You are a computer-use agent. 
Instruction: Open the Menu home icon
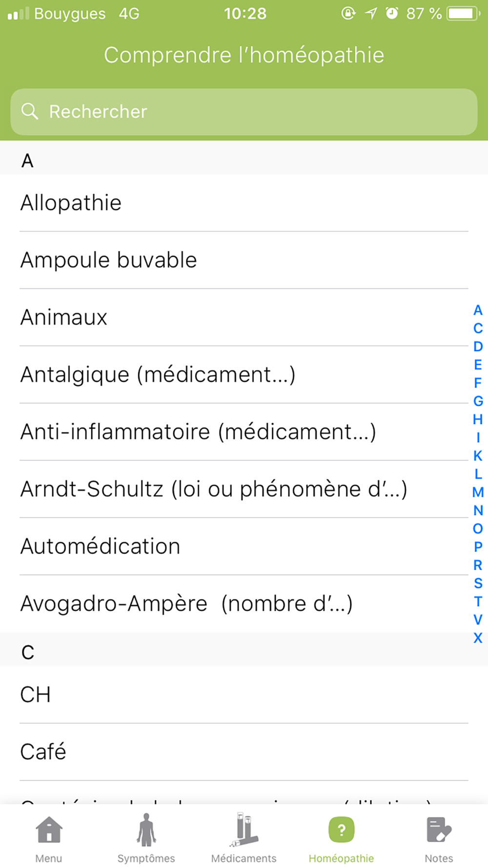tap(49, 829)
